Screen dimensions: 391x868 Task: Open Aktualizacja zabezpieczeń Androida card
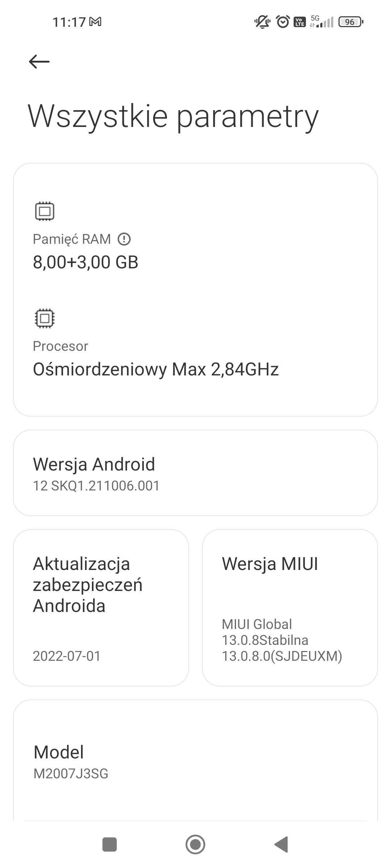click(101, 608)
